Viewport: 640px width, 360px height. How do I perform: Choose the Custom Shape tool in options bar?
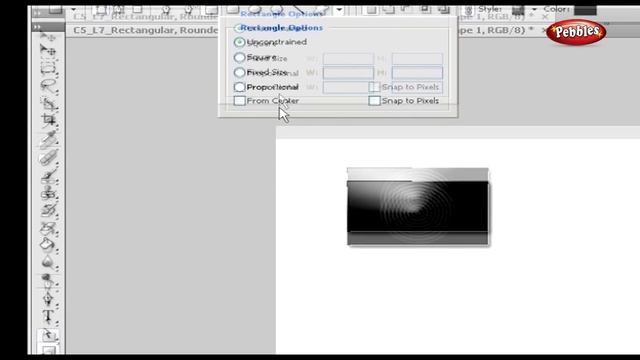(x=322, y=9)
